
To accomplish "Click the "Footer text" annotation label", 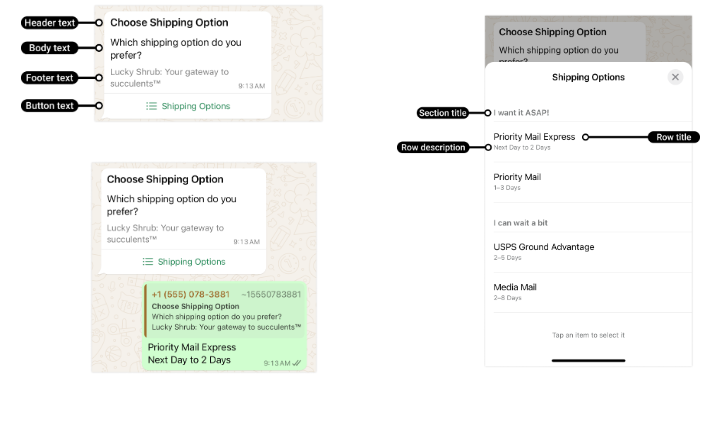I will click(49, 78).
